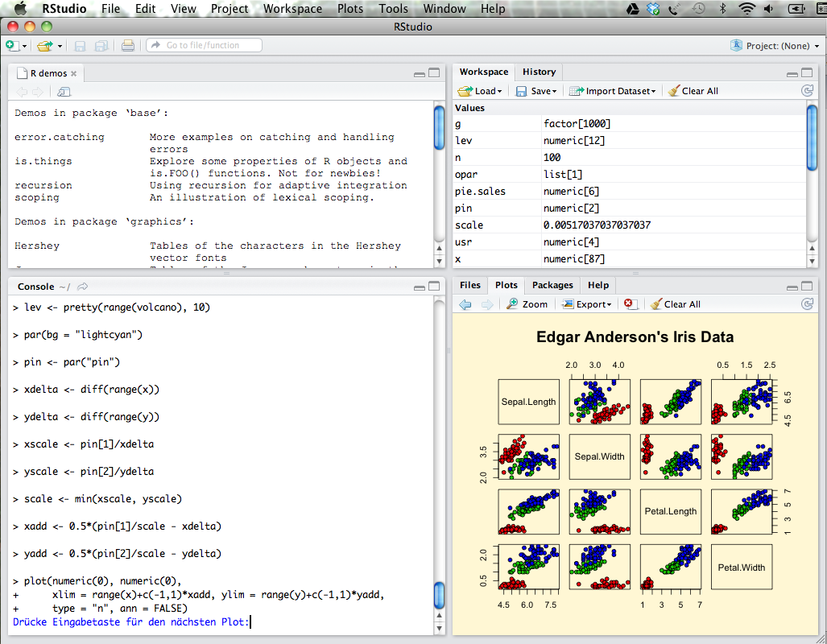Click the console line with par(bg = "lightcyan")
This screenshot has width=827, height=644.
pos(78,335)
